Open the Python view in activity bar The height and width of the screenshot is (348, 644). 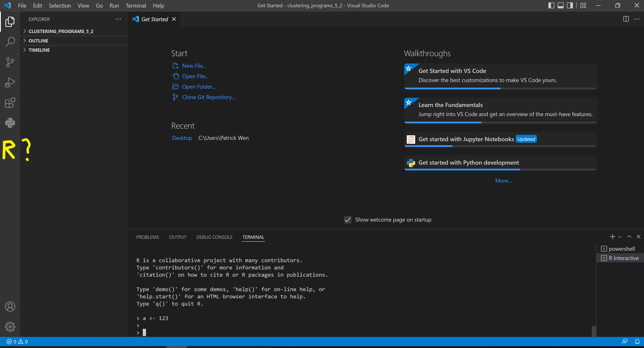pyautogui.click(x=10, y=123)
